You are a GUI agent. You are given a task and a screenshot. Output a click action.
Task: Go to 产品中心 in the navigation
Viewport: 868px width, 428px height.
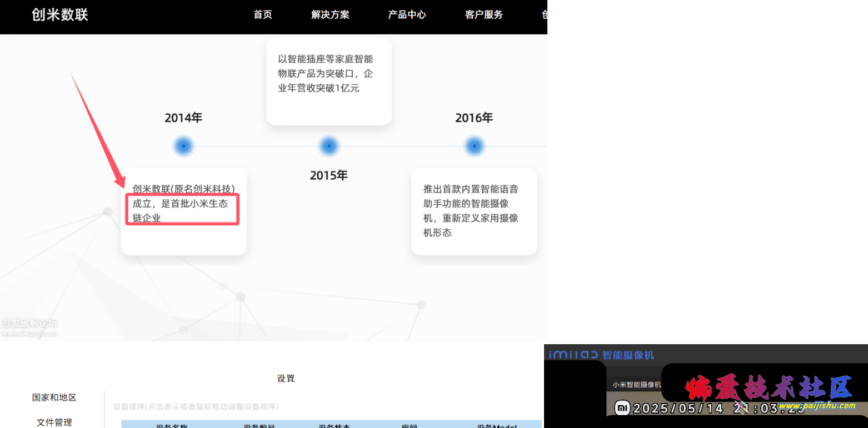407,15
